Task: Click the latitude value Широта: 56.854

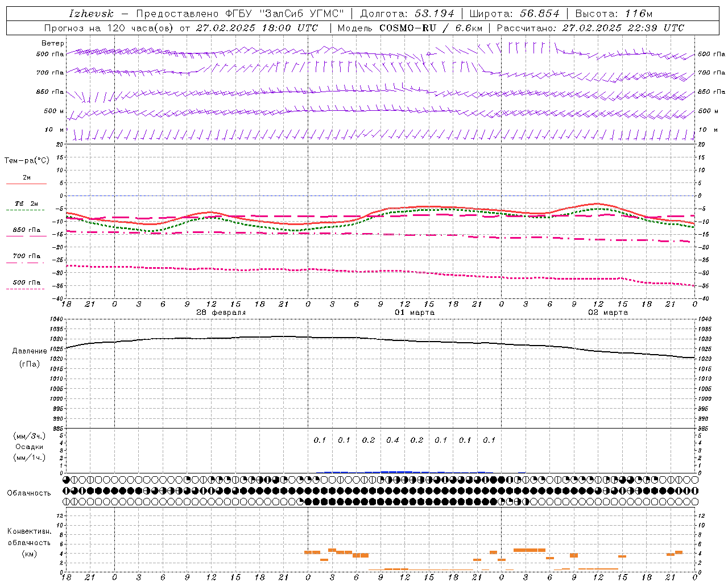Action: point(514,14)
